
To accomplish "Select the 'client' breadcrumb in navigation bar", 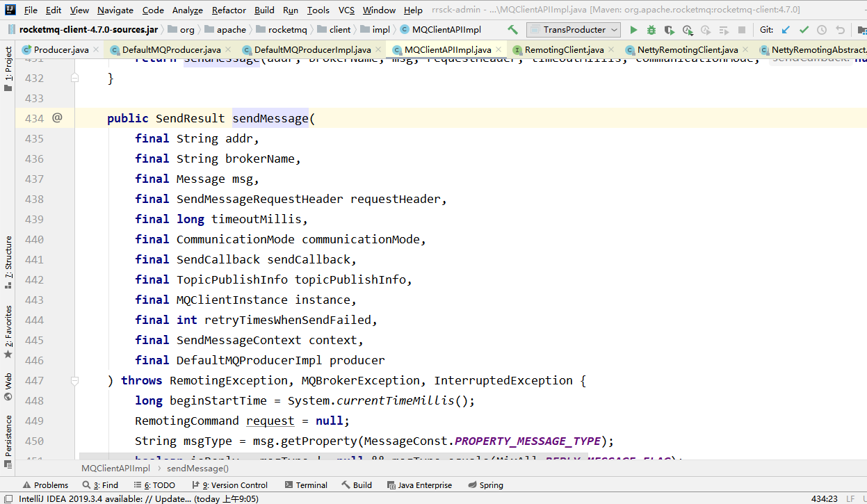I will point(334,30).
